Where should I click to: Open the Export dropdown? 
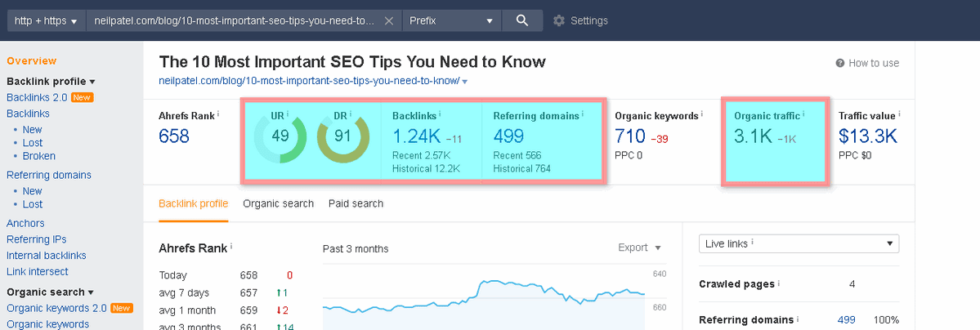pyautogui.click(x=639, y=247)
